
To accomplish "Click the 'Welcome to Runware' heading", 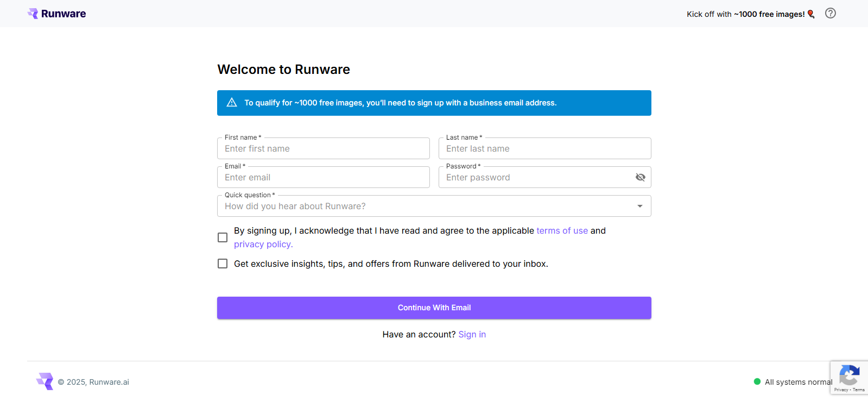I will pos(283,70).
